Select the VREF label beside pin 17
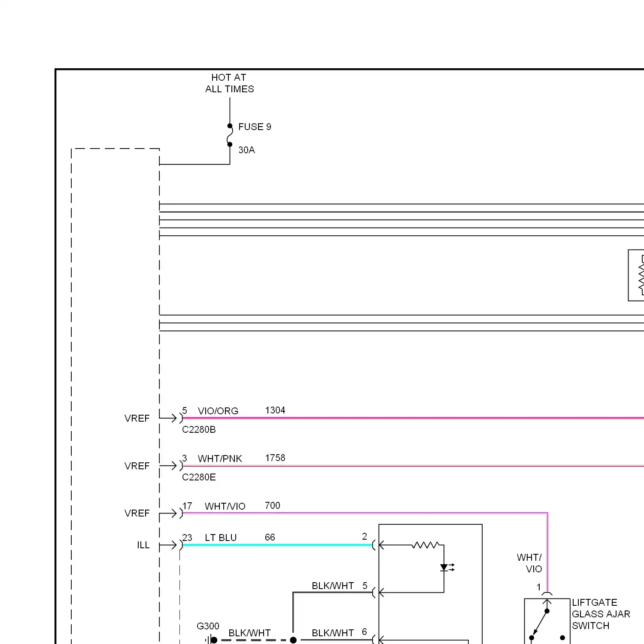Viewport: 644px width, 644px height. tap(137, 513)
